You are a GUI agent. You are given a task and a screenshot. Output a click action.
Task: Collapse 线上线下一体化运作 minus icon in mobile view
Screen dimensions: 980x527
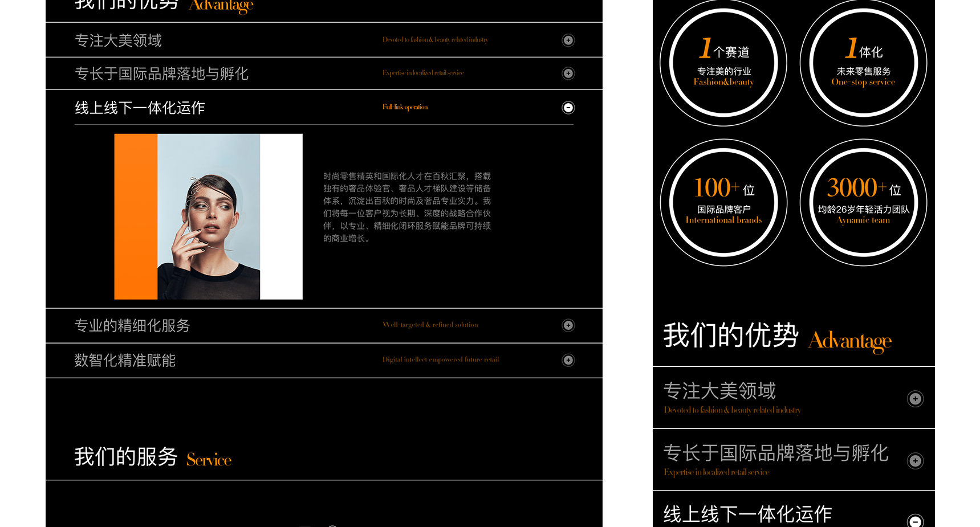(x=916, y=521)
